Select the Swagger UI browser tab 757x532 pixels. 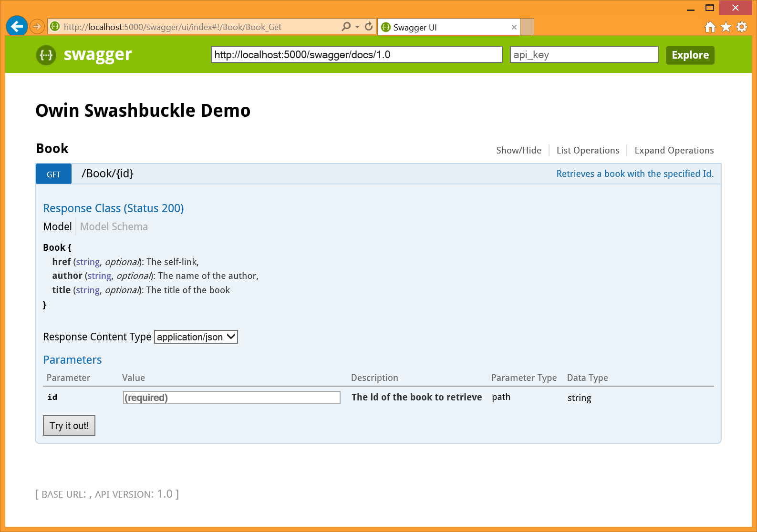tap(448, 27)
